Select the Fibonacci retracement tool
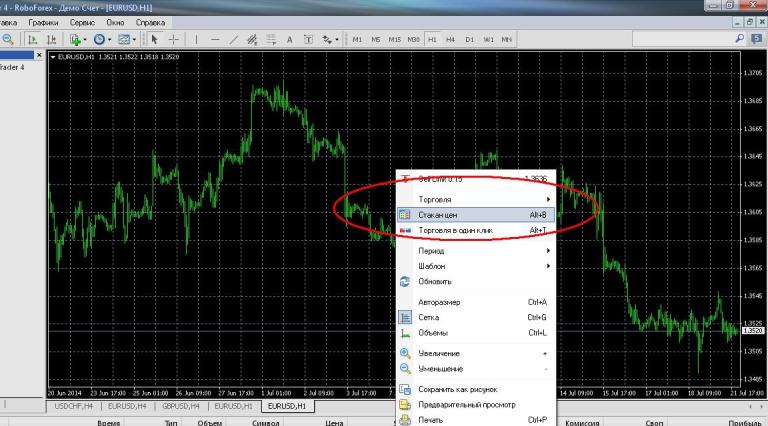The height and width of the screenshot is (426, 768). pyautogui.click(x=271, y=39)
